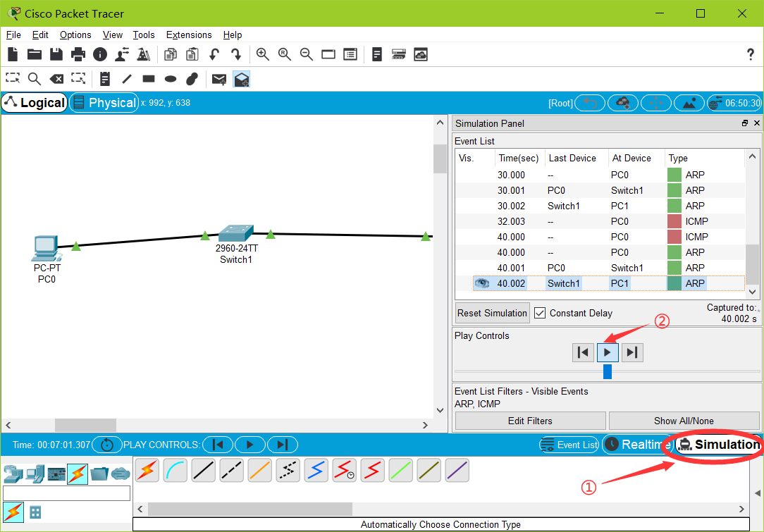Image resolution: width=764 pixels, height=532 pixels.
Task: Open the Tools menu
Action: 144,35
